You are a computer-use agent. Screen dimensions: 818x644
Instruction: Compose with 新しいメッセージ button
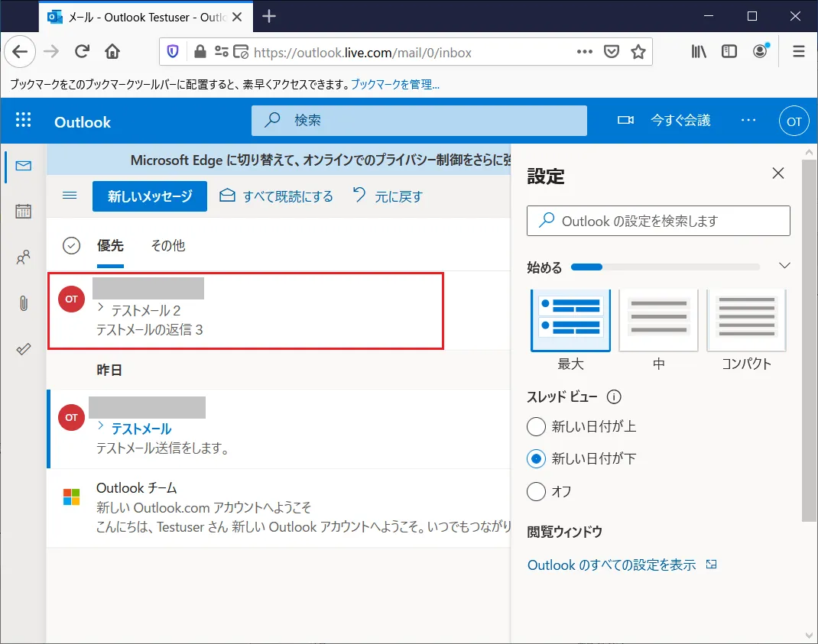(150, 196)
